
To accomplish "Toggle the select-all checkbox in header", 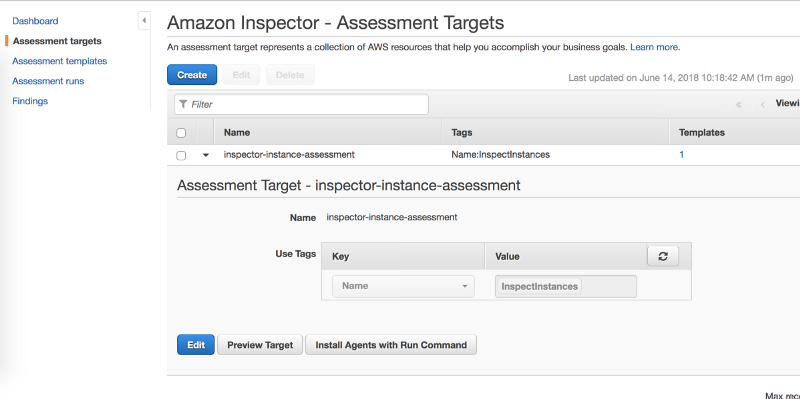I will [x=181, y=133].
